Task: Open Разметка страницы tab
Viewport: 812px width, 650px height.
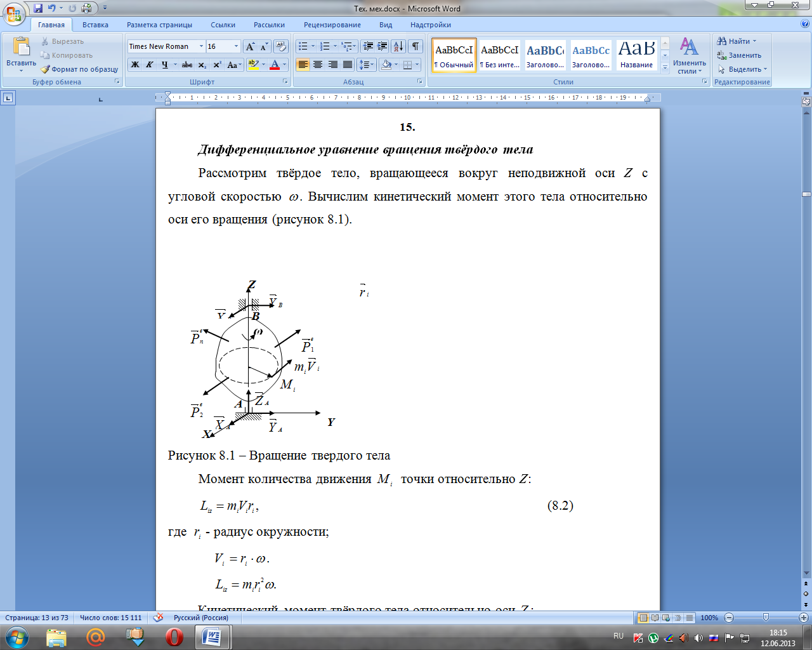Action: [x=159, y=25]
